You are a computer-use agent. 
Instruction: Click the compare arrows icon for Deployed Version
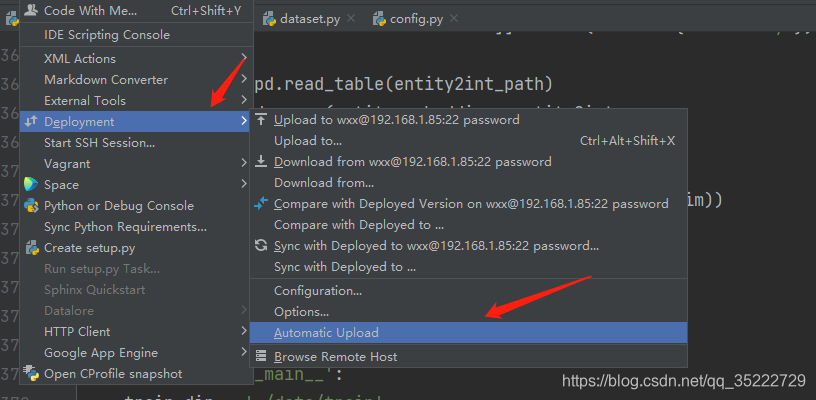click(x=261, y=203)
